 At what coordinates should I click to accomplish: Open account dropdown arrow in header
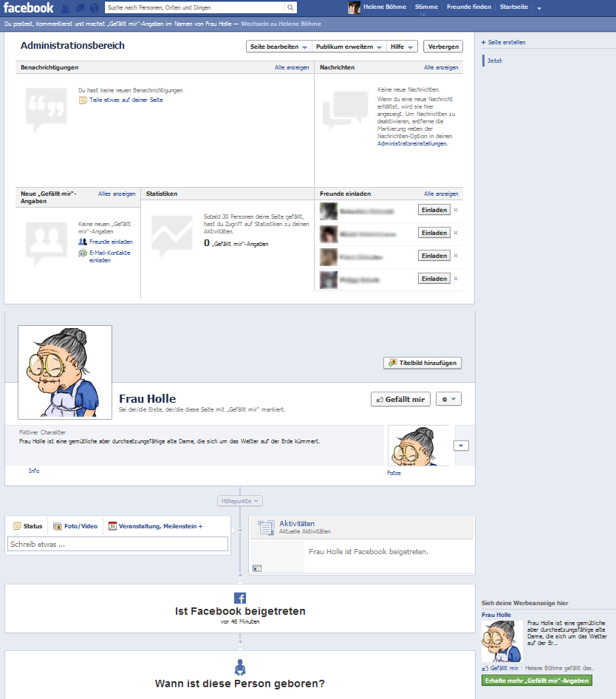coord(539,8)
